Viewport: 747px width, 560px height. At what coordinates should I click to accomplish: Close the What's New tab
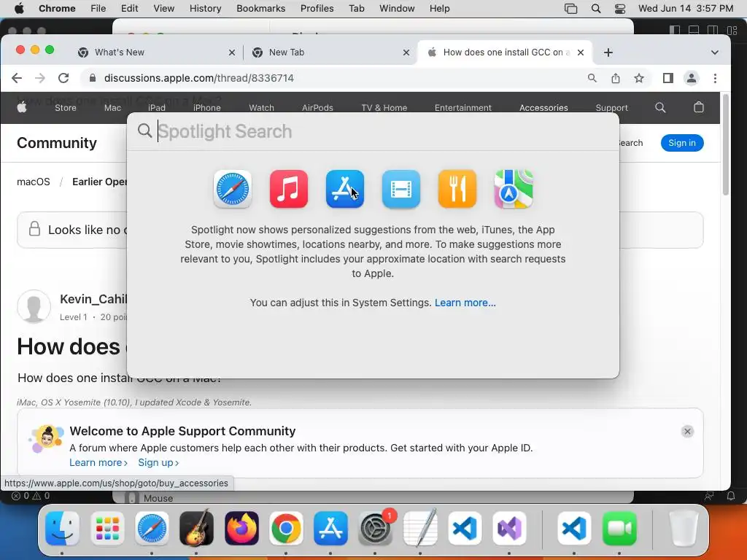coord(232,52)
